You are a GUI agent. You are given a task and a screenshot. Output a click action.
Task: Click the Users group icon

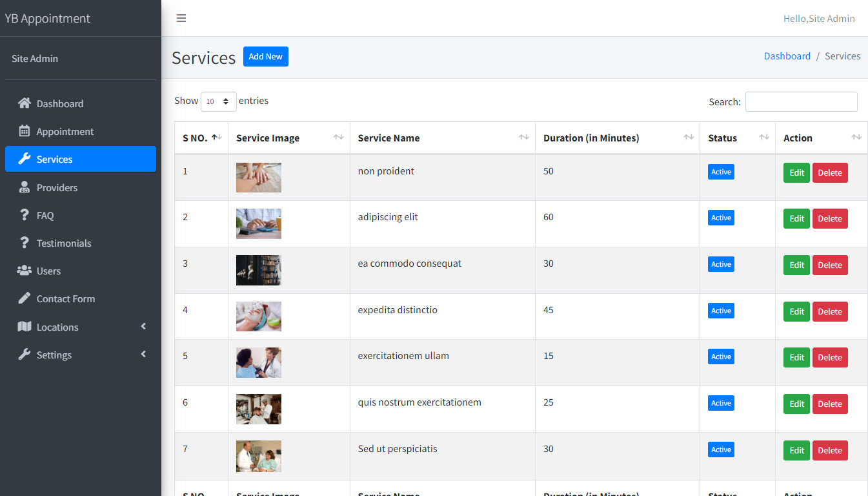[25, 271]
